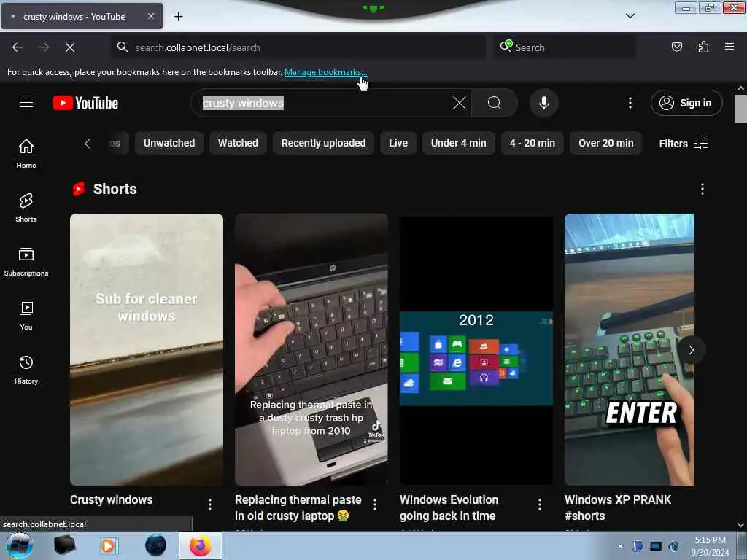Screen dimensions: 747x560
Task: Open YouTube settings three-dot menu
Action: coord(630,103)
